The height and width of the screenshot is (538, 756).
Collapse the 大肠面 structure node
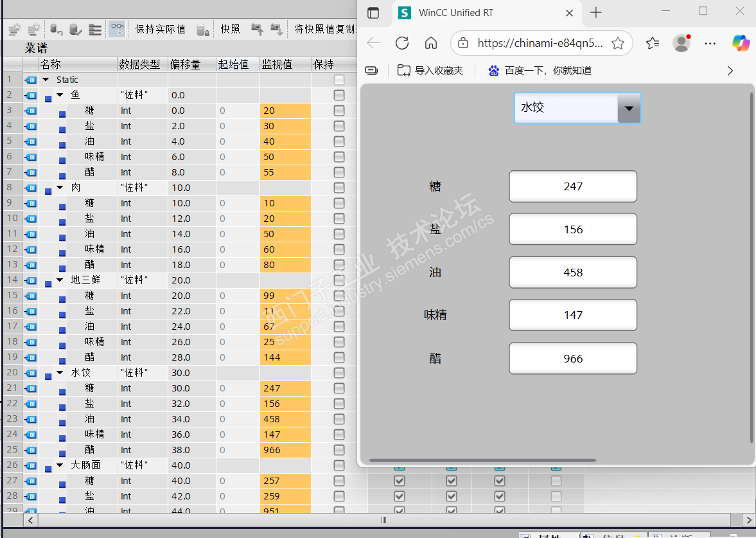click(x=60, y=465)
